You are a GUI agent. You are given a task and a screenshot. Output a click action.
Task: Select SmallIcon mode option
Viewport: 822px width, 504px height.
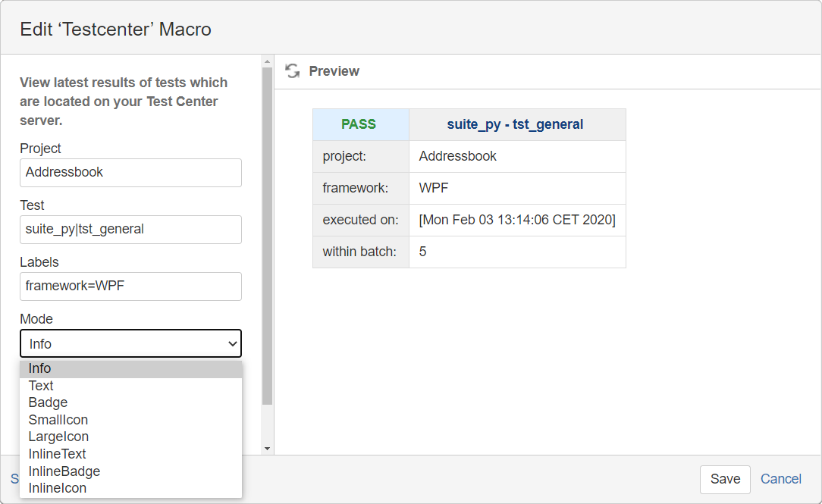58,420
